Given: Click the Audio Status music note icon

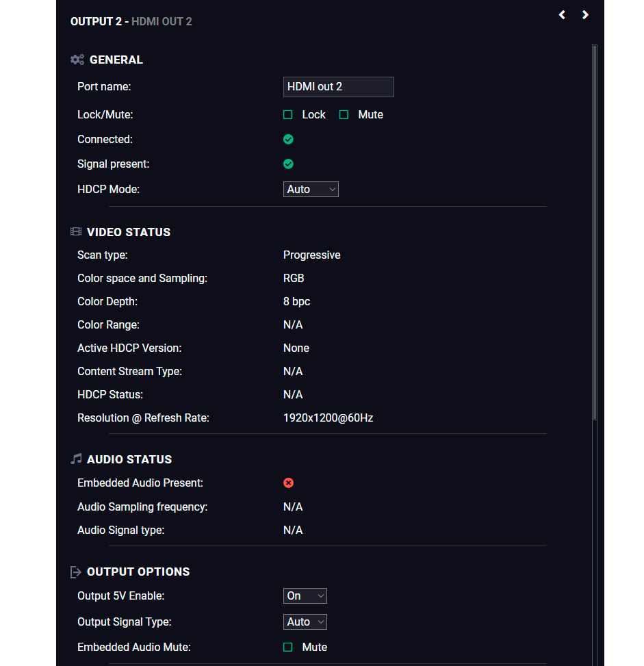Looking at the screenshot, I should (76, 459).
